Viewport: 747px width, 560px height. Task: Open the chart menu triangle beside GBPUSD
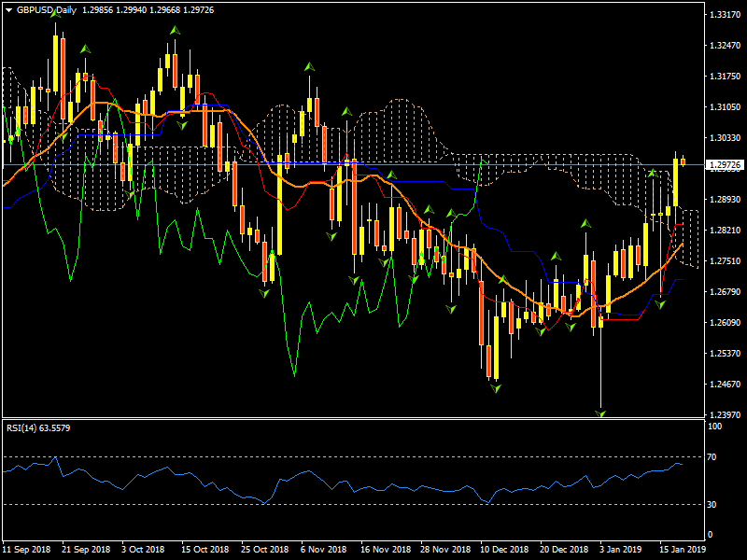[8, 10]
